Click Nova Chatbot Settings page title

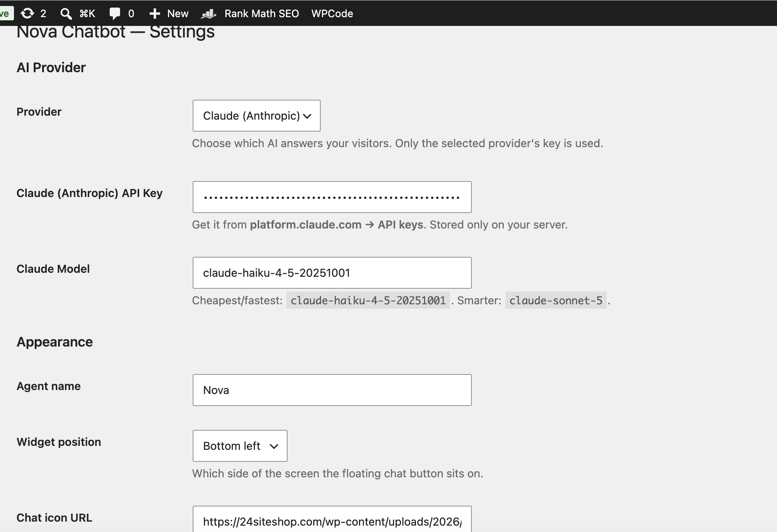coord(116,32)
